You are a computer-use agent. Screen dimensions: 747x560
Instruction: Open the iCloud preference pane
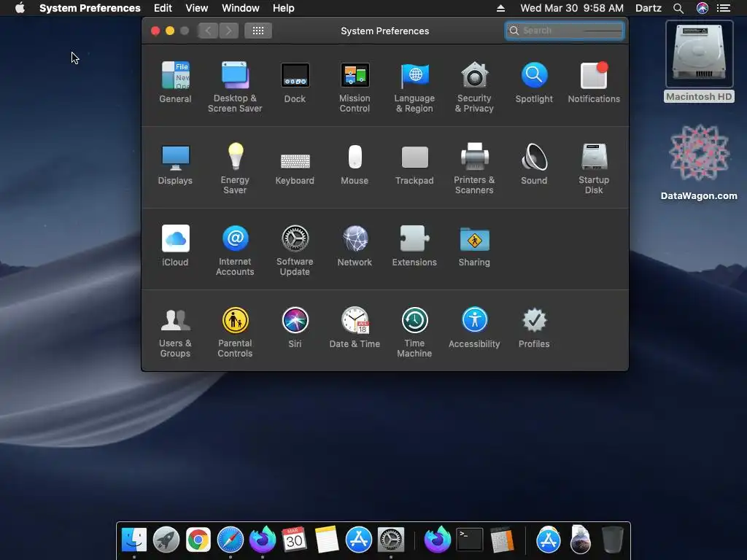175,245
